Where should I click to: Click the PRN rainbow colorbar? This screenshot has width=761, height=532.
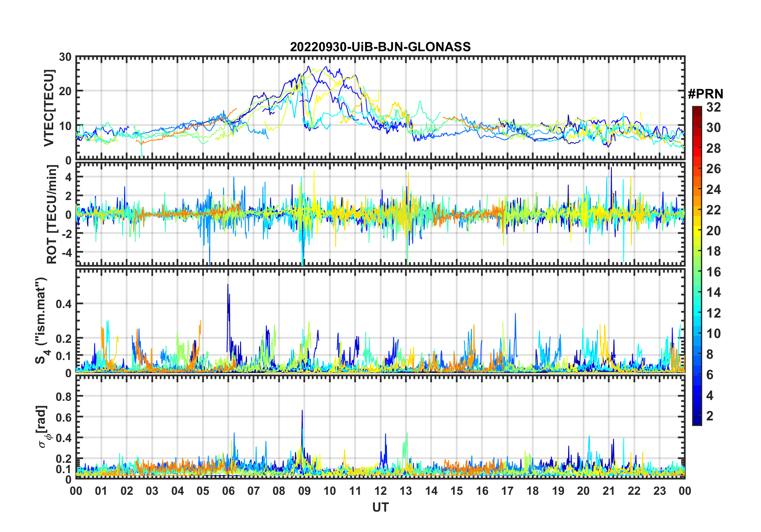pos(697,266)
